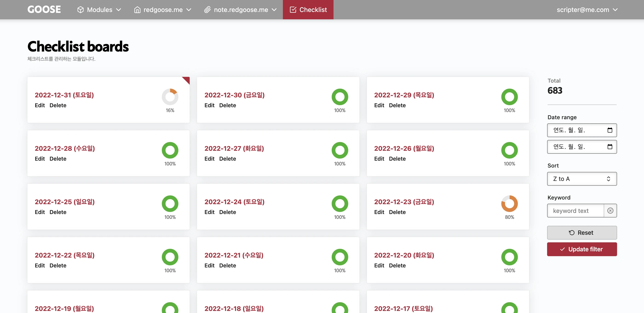
Task: Delete the 2022-12-30 checklist
Action: (x=228, y=105)
